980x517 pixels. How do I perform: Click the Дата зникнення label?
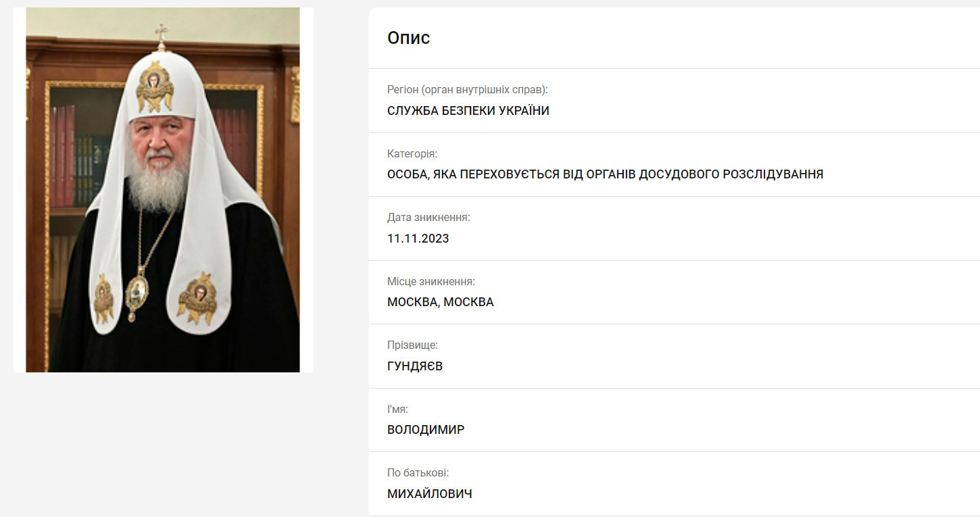pos(428,217)
